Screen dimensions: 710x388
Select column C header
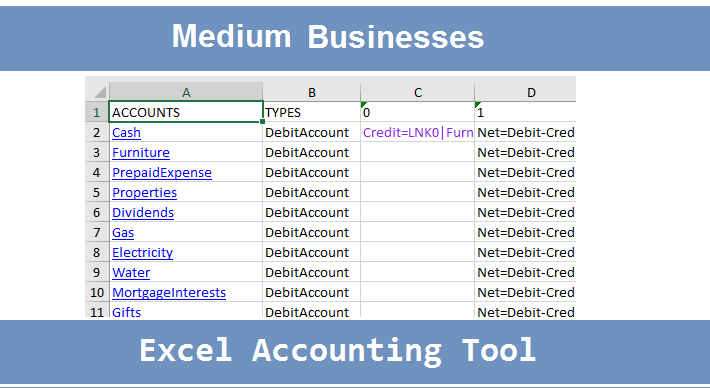(417, 92)
